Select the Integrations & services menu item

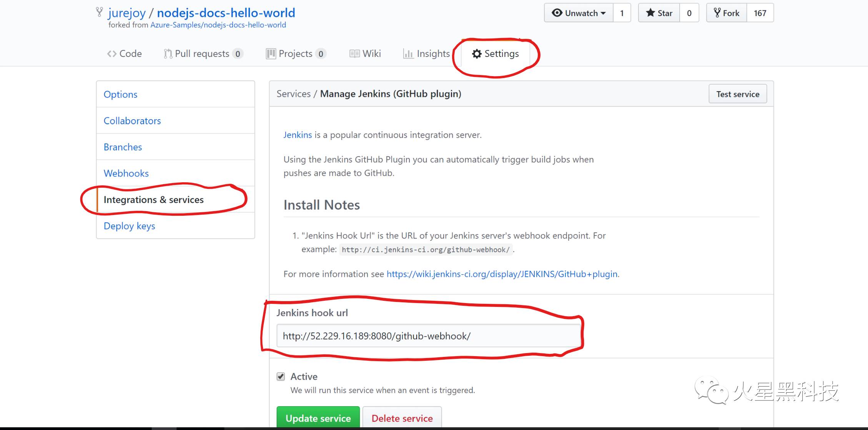153,200
